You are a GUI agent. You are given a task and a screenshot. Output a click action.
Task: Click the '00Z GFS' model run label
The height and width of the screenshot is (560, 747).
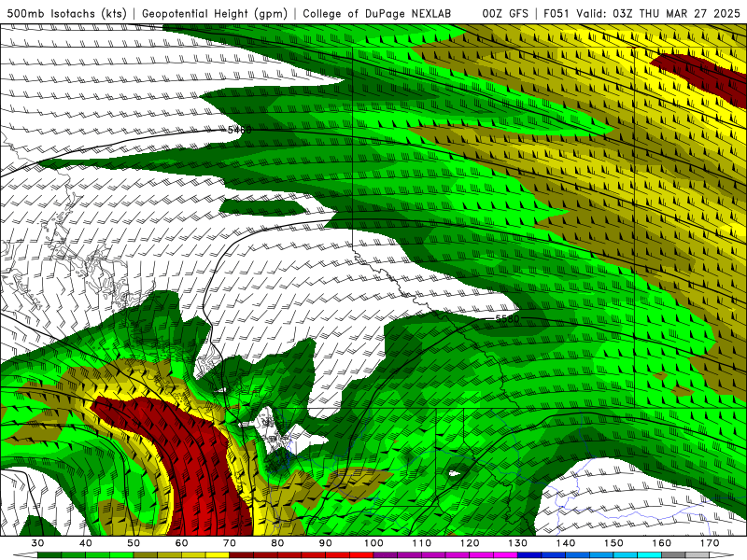coord(505,13)
